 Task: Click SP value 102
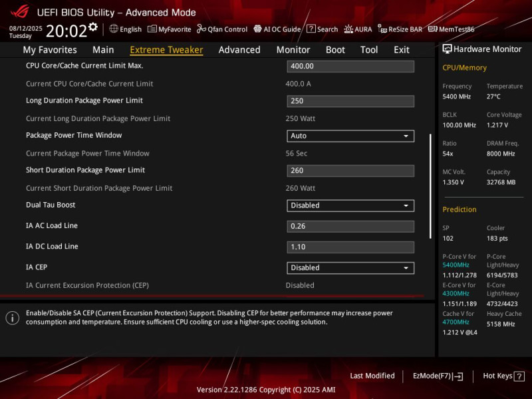point(448,238)
